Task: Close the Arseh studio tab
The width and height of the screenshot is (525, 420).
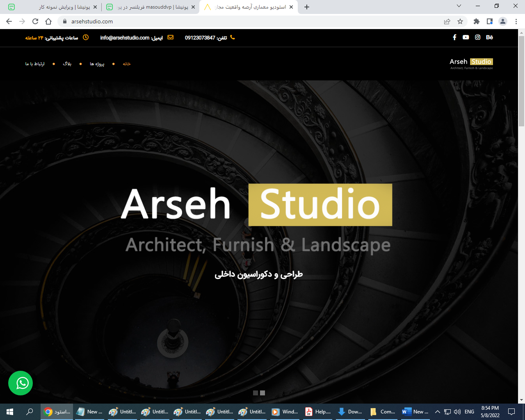Action: 292,7
